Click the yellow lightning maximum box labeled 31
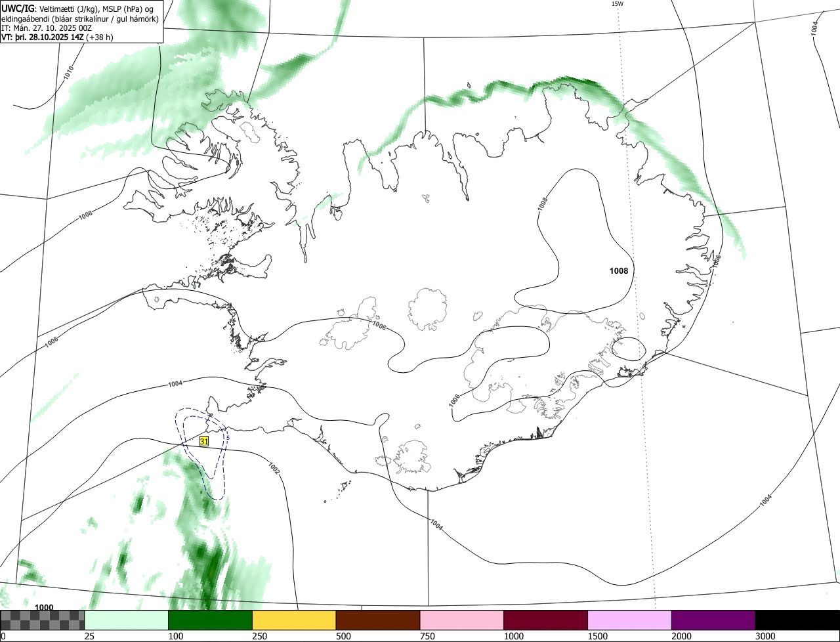 pyautogui.click(x=204, y=442)
